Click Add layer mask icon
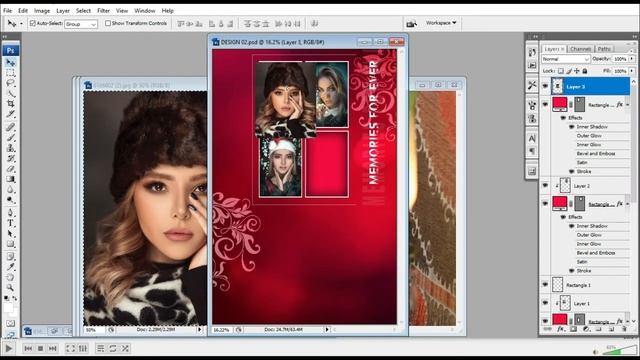The width and height of the screenshot is (640, 360). click(x=573, y=329)
